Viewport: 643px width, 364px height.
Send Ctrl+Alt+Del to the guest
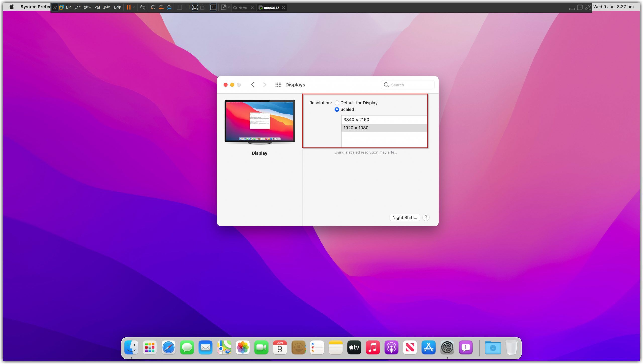143,7
